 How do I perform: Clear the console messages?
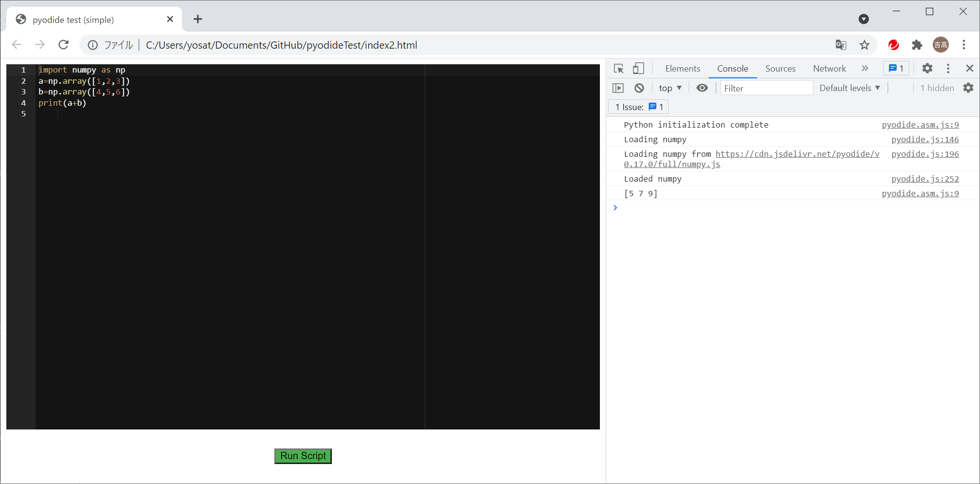pos(639,88)
